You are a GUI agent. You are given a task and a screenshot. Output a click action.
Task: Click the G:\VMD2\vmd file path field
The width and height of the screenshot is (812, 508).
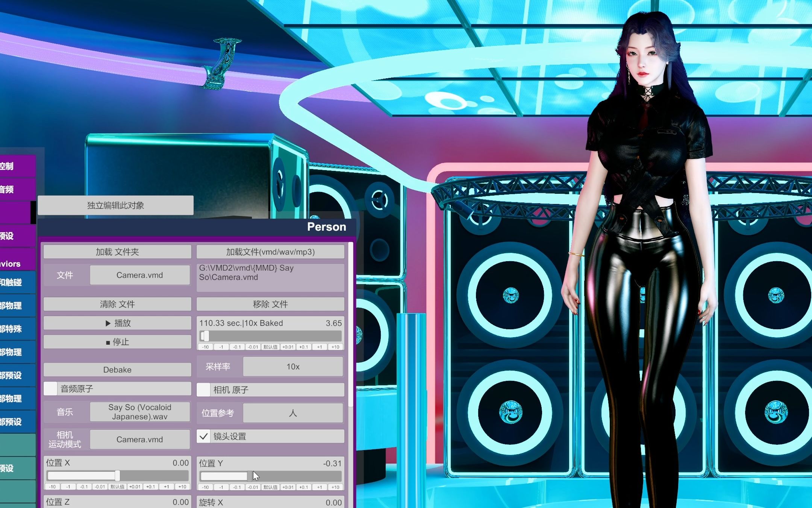click(x=270, y=278)
